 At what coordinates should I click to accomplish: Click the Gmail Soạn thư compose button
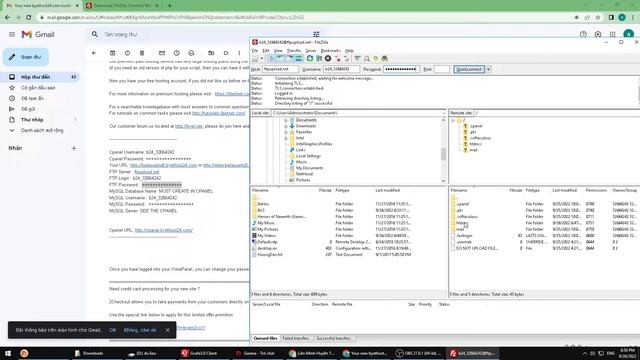pos(26,57)
